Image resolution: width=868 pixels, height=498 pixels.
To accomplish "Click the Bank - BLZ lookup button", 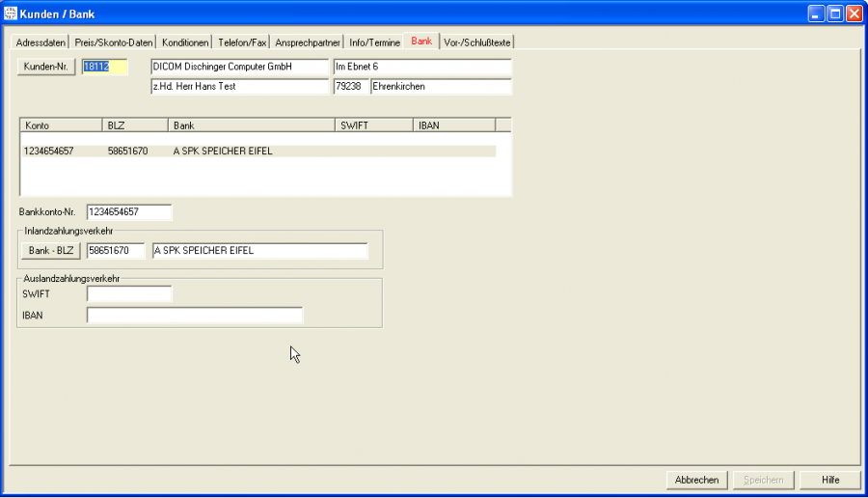I will coord(51,250).
